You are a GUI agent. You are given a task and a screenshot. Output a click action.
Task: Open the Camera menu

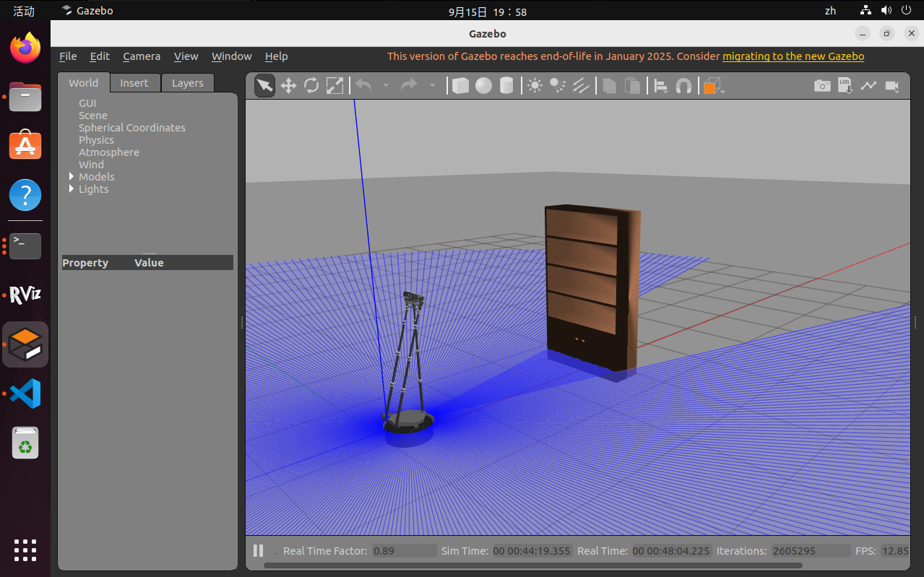tap(142, 56)
